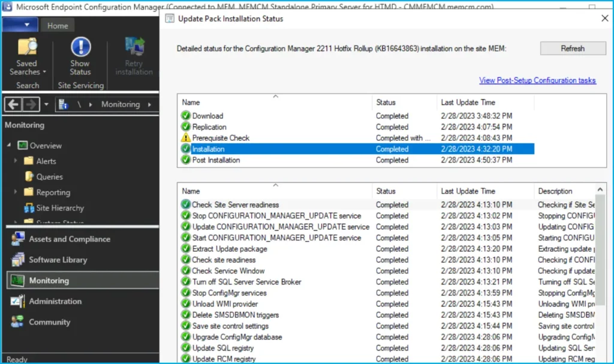This screenshot has width=614, height=364.
Task: Click the Queries folder icon
Action: tap(29, 176)
